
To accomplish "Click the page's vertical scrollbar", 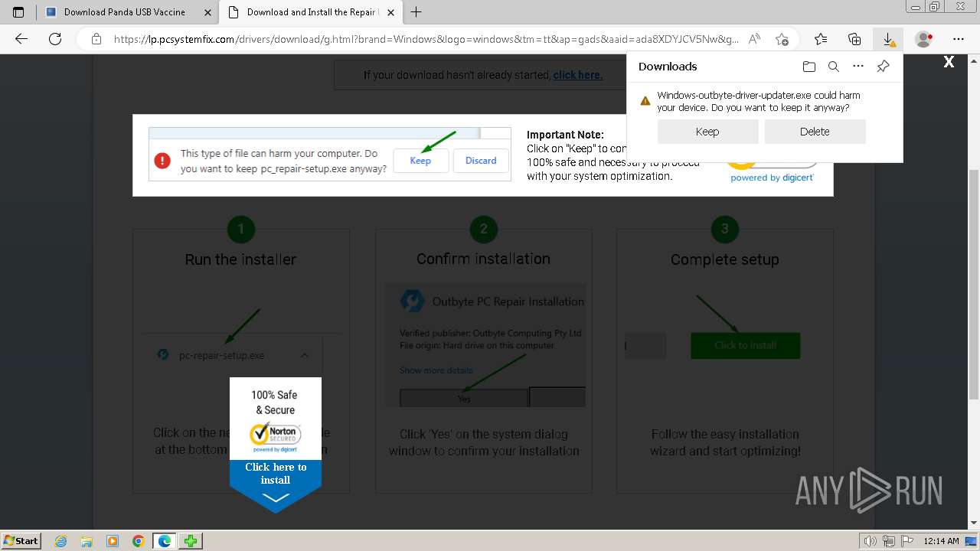I will click(973, 283).
